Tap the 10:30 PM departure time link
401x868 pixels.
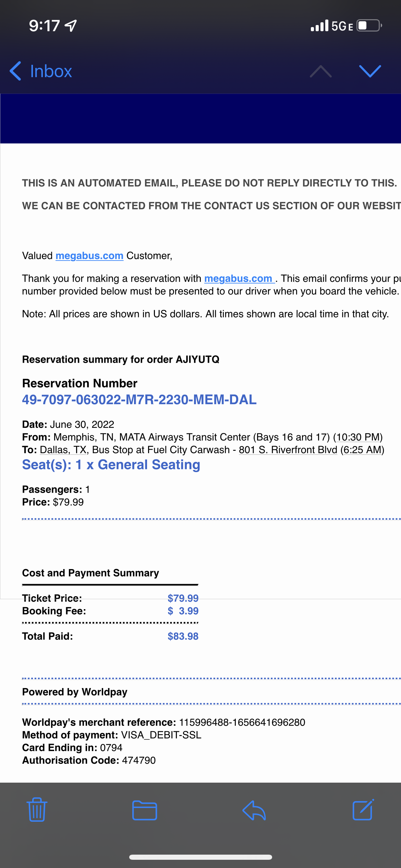point(357,437)
